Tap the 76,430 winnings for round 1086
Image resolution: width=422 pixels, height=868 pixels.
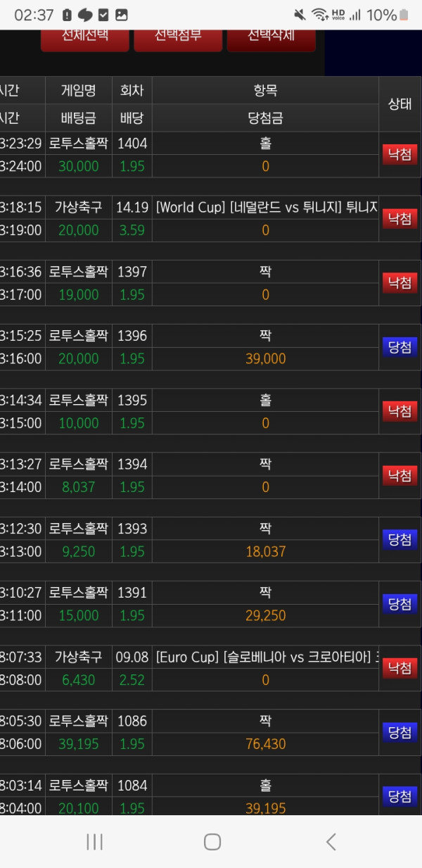click(265, 744)
